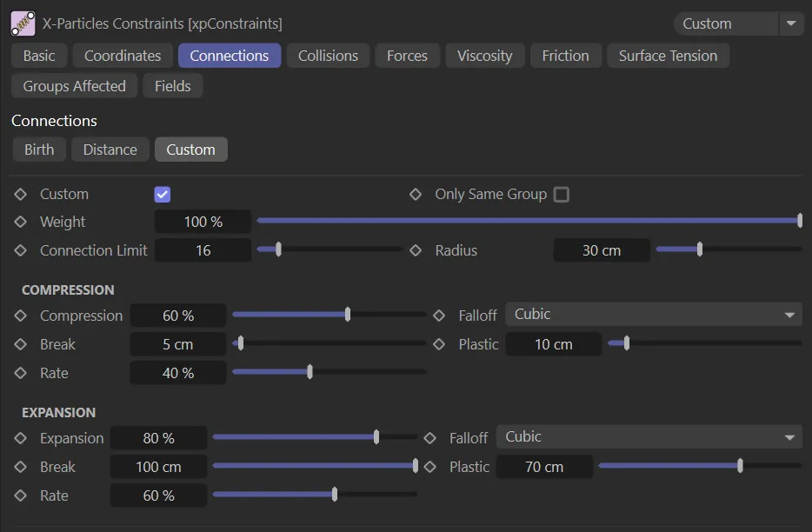Select the Birth connections button
Screen dimensions: 812x532
39,150
